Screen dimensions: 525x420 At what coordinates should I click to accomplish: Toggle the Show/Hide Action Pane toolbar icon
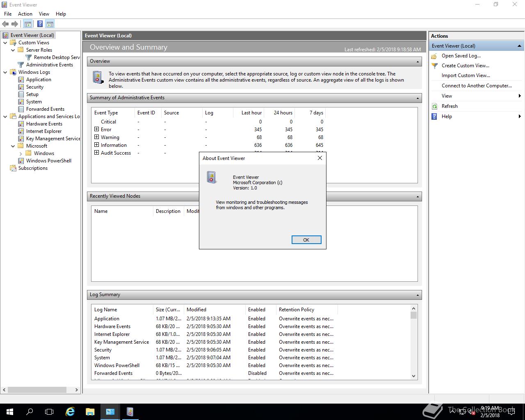(50, 24)
